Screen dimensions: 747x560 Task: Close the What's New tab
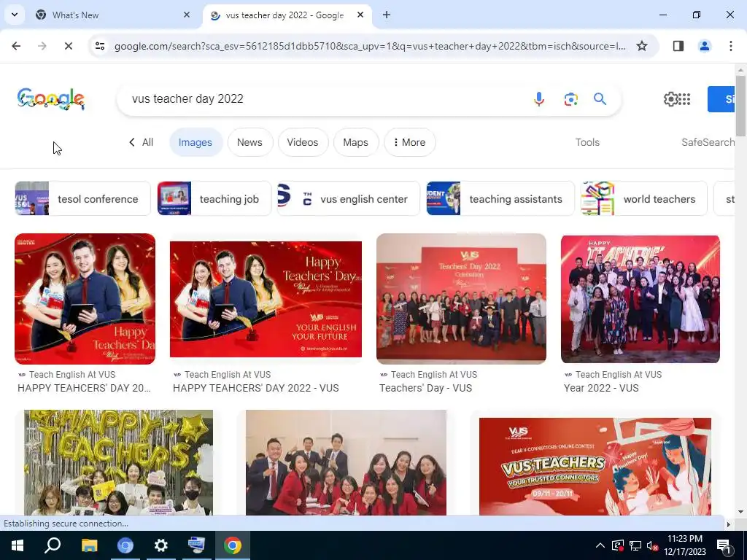187,15
